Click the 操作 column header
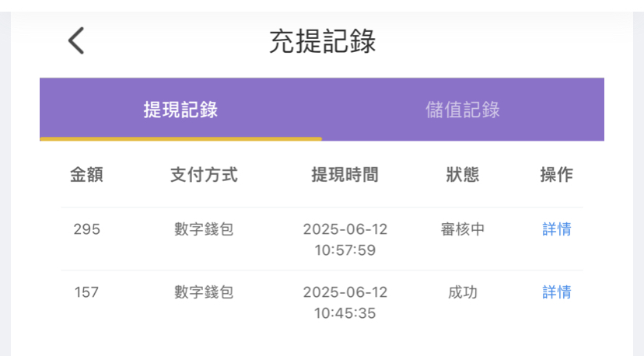644x356 pixels. [x=557, y=175]
